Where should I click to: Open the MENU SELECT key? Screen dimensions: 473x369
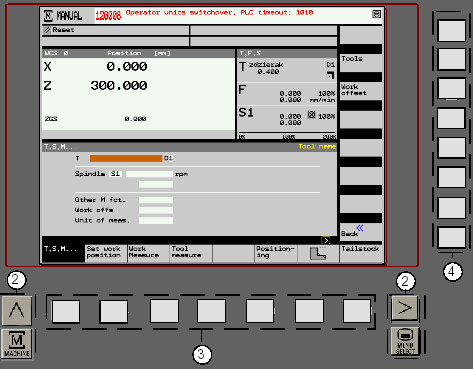(x=405, y=341)
